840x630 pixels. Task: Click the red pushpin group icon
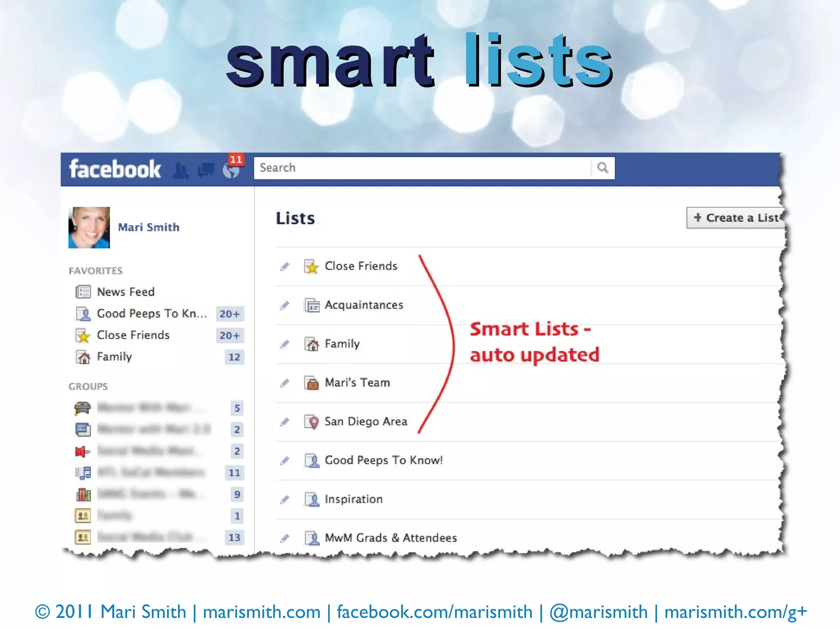click(x=83, y=451)
